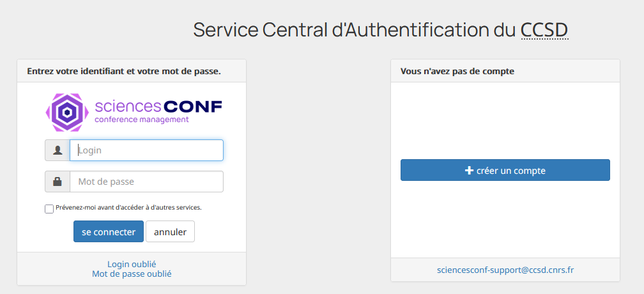Click the 'créer un compte' button

point(505,171)
